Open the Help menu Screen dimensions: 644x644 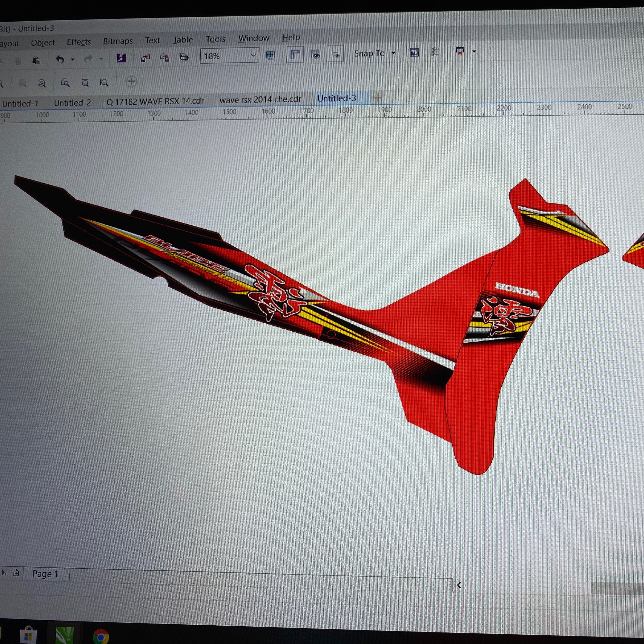point(291,38)
